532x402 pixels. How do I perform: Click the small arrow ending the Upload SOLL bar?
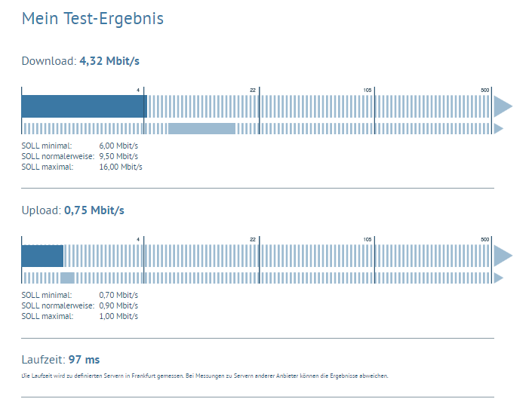(498, 278)
